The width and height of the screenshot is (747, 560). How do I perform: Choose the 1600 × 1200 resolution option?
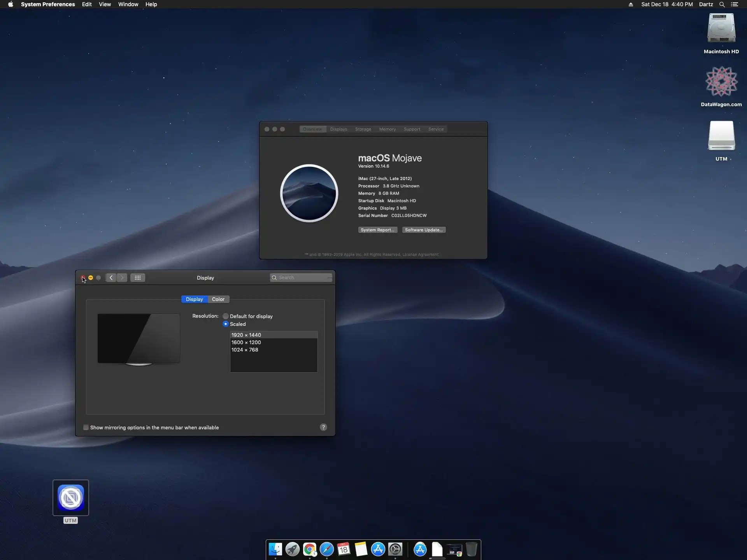[246, 342]
